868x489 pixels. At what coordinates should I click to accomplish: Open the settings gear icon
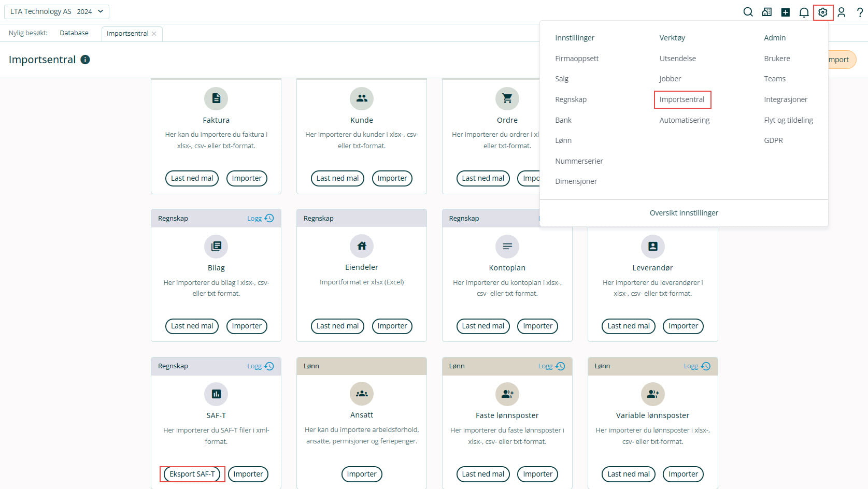point(822,12)
